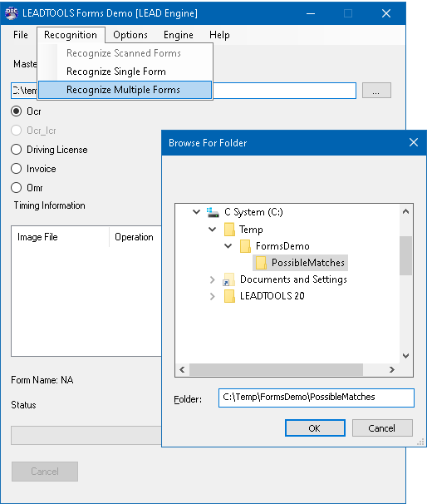
Task: Click the tree vertical scrollbar thumb
Action: coord(405,256)
